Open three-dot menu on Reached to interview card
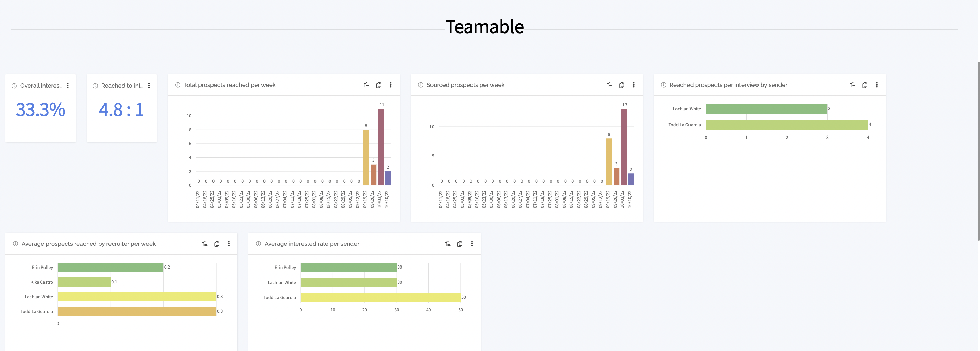Screen dimensions: 980x351 149,86
